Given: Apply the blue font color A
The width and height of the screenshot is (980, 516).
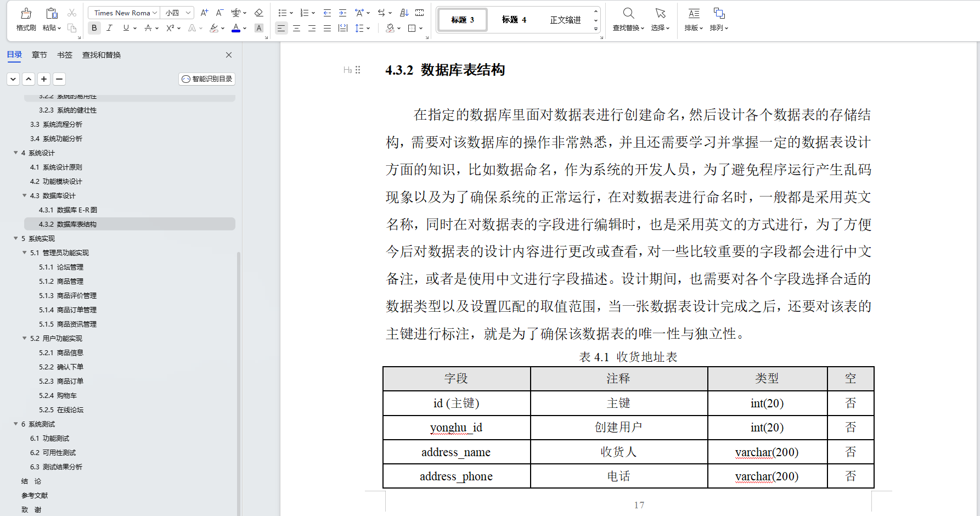Looking at the screenshot, I should (x=236, y=28).
